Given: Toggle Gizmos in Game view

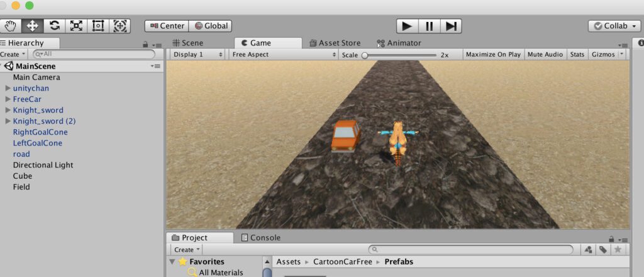Looking at the screenshot, I should [603, 54].
